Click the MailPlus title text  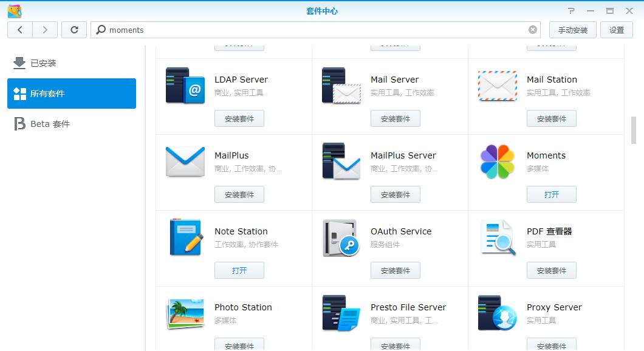(231, 155)
